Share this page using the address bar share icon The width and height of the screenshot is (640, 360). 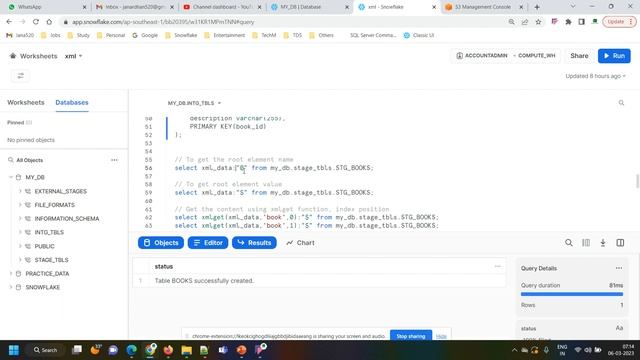pyautogui.click(x=525, y=22)
